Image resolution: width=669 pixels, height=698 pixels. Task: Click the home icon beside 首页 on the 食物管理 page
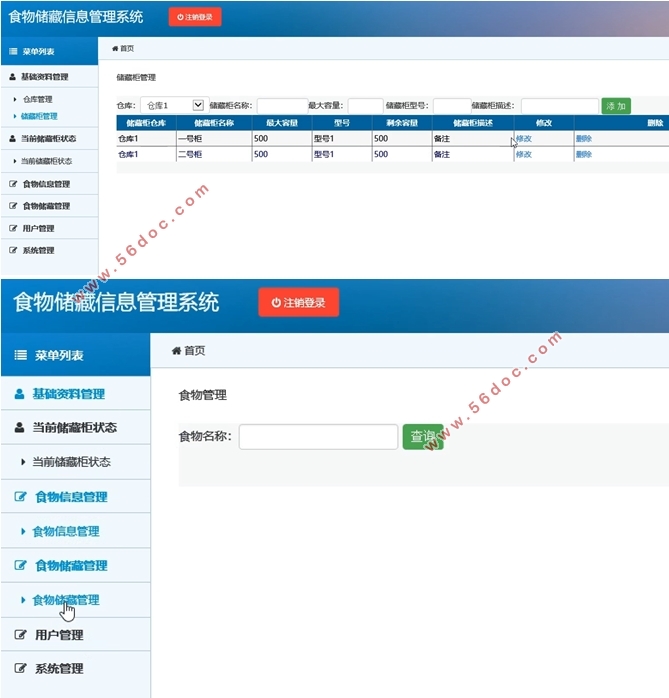(177, 351)
